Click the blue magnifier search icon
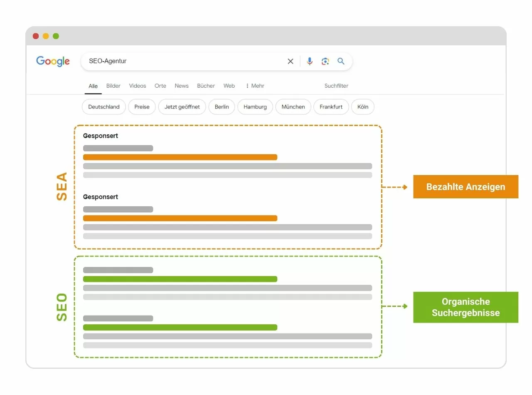The height and width of the screenshot is (395, 532). [341, 62]
